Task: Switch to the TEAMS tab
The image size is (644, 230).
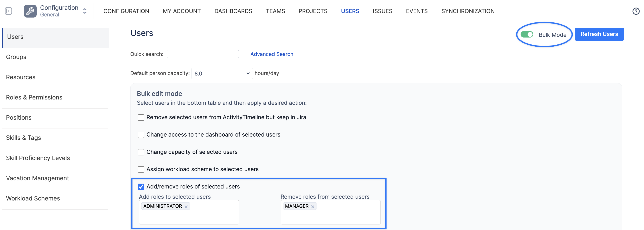Action: 275,11
